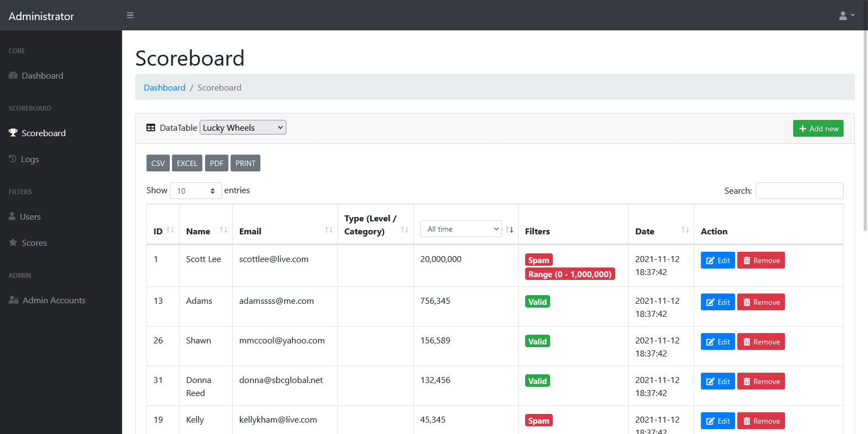Open the All time period dropdown

click(461, 229)
